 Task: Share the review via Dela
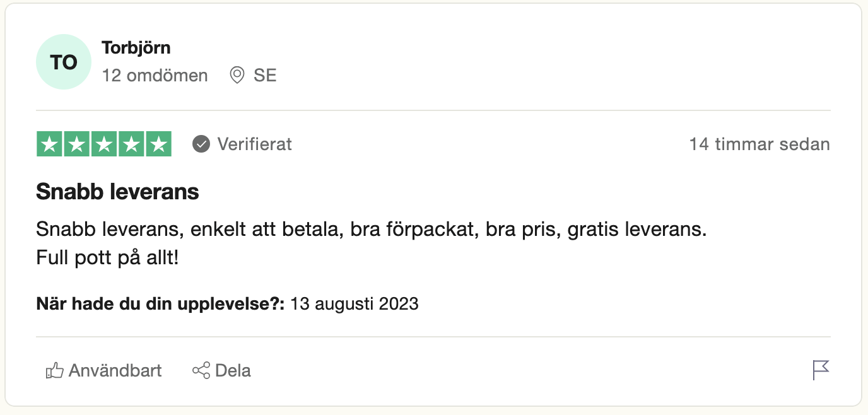click(233, 371)
